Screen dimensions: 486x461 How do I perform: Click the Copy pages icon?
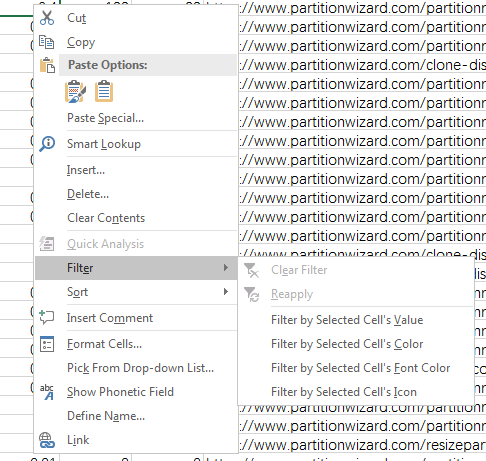46,42
